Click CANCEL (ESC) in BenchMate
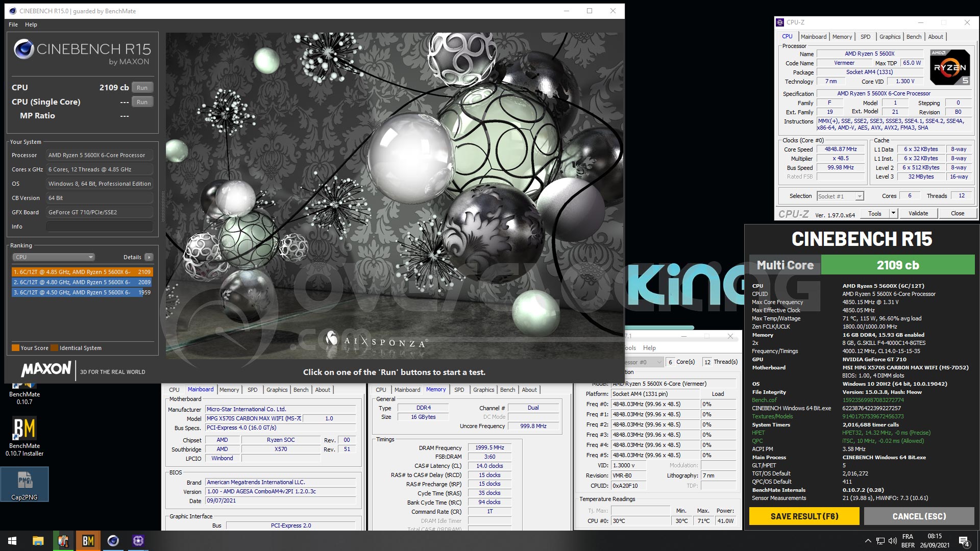The width and height of the screenshot is (980, 551). click(919, 516)
